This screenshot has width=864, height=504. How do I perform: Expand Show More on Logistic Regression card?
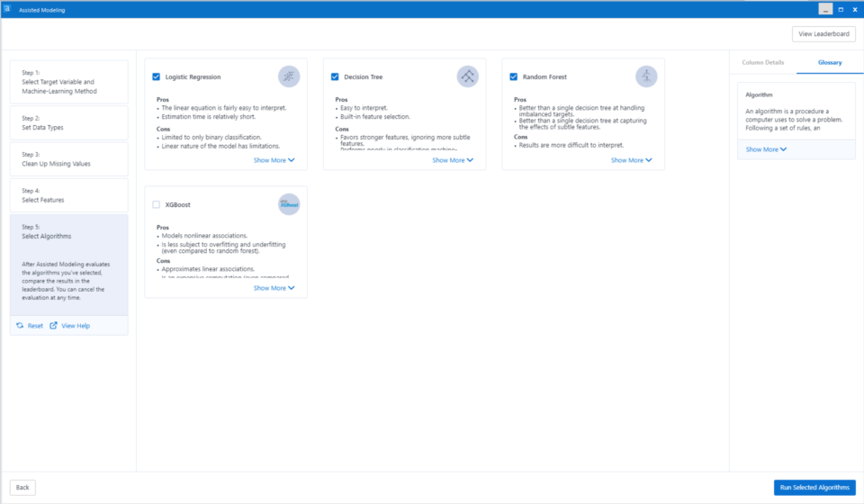[x=274, y=160]
